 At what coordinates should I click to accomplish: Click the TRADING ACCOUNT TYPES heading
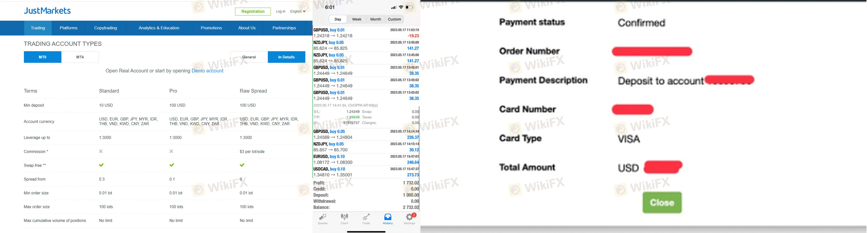[x=63, y=44]
